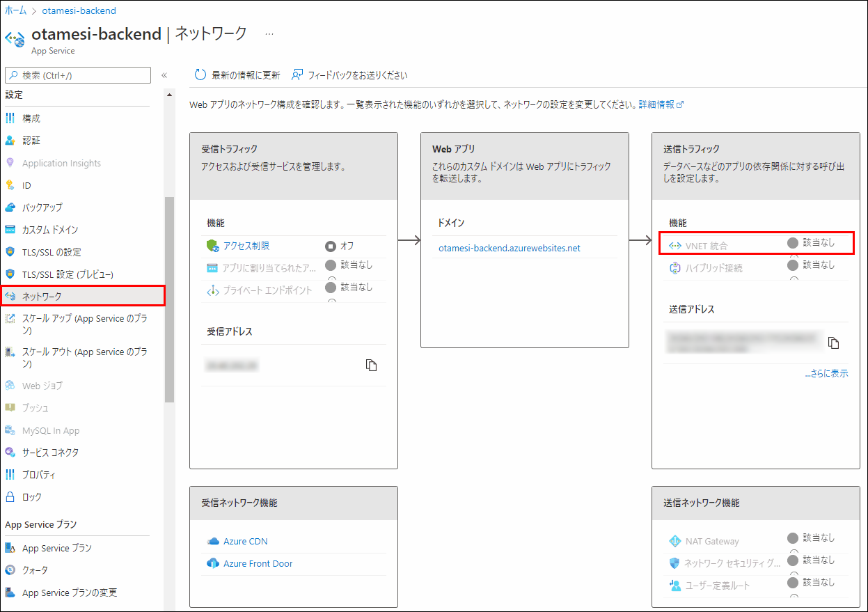868x612 pixels.
Task: Click the TLS/SSL の設定 shield icon
Action: [10, 252]
